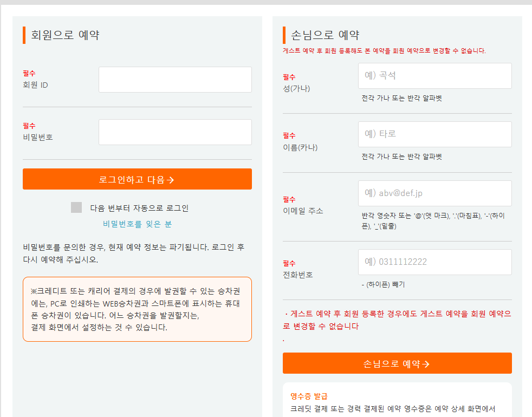Click the 손님으로 예약 orange button
This screenshot has width=532, height=417.
397,363
